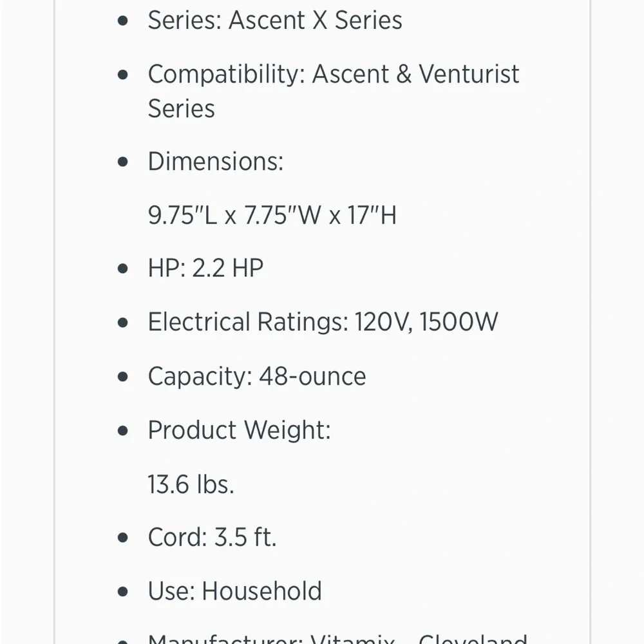Image resolution: width=644 pixels, height=644 pixels.
Task: Select the "Compatibility: Ascent & Venturist" text
Action: [333, 75]
